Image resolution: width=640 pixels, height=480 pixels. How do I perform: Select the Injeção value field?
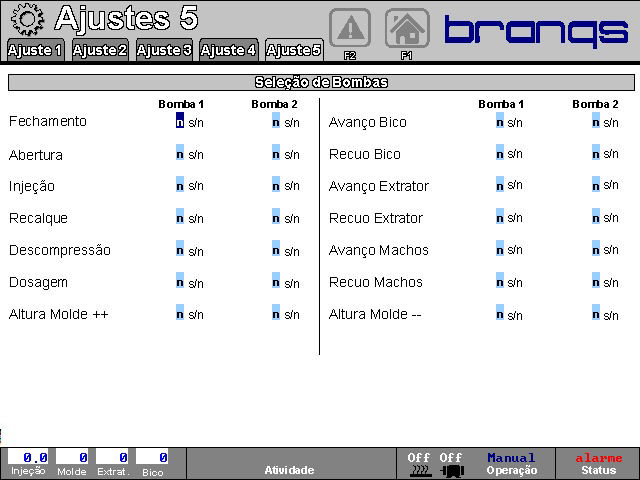(28, 457)
